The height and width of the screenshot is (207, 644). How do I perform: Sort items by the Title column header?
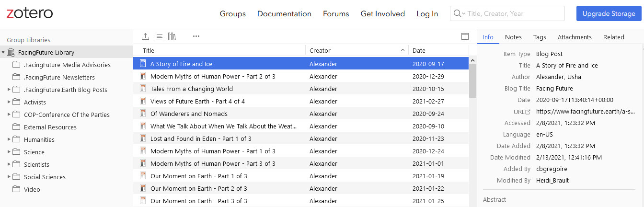[x=219, y=50]
